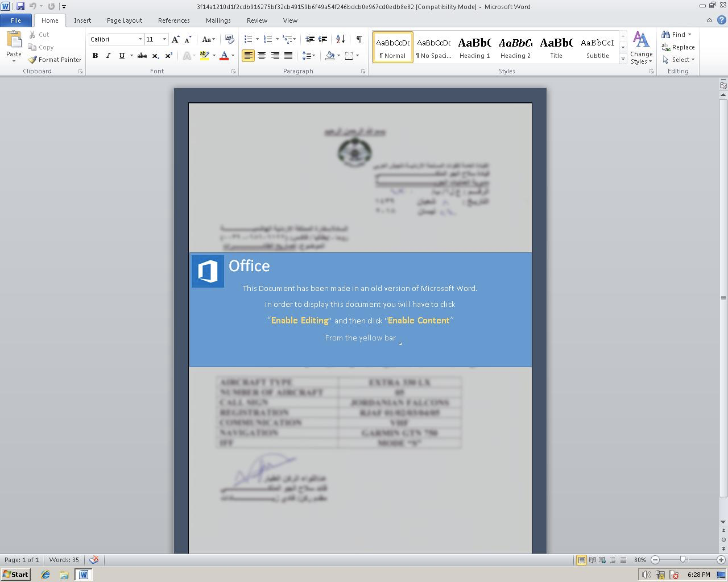Click the Change Styles icon
Image resolution: width=728 pixels, height=582 pixels.
[x=641, y=48]
